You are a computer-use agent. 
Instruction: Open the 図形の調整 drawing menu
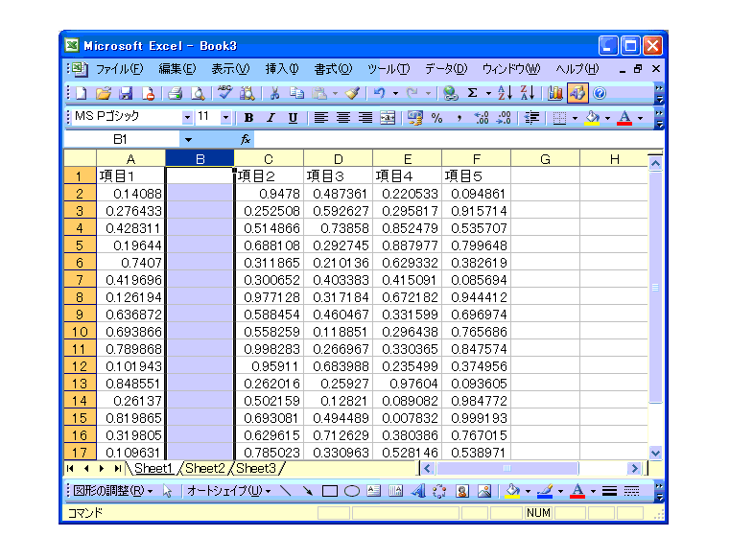pyautogui.click(x=112, y=491)
